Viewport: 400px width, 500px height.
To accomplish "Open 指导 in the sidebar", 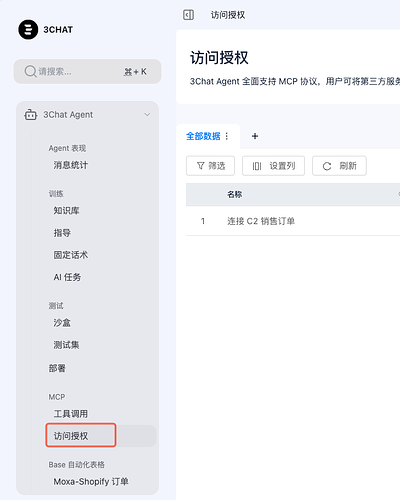I will pos(62,233).
